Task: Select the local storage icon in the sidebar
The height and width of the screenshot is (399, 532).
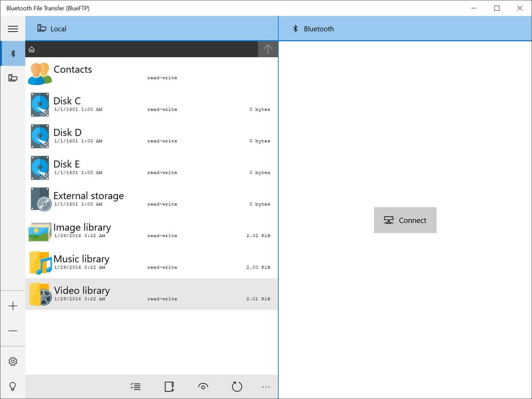Action: point(13,78)
